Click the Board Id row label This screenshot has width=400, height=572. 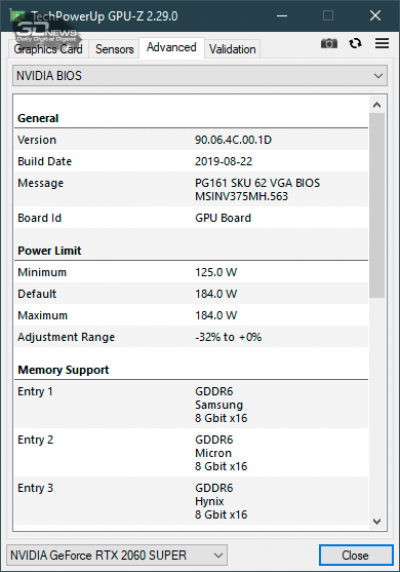point(39,218)
